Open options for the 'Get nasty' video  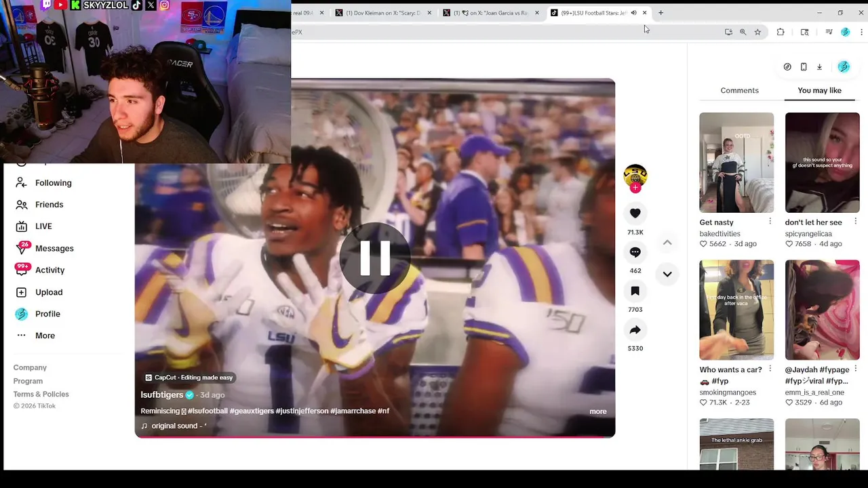(770, 222)
